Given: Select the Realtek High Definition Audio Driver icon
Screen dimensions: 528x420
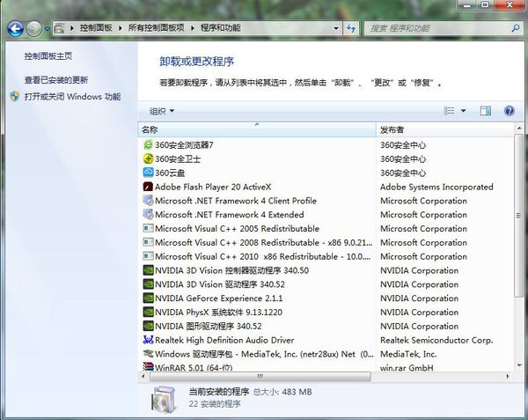Looking at the screenshot, I should 148,340.
